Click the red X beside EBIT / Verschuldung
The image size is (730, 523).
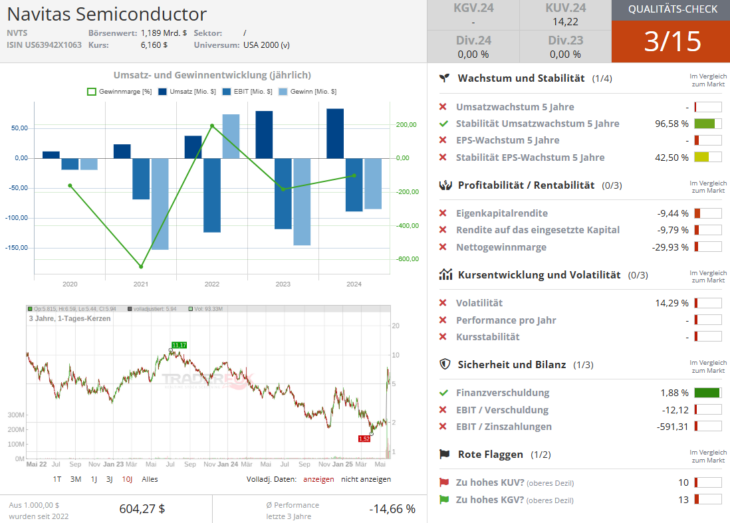pos(443,410)
